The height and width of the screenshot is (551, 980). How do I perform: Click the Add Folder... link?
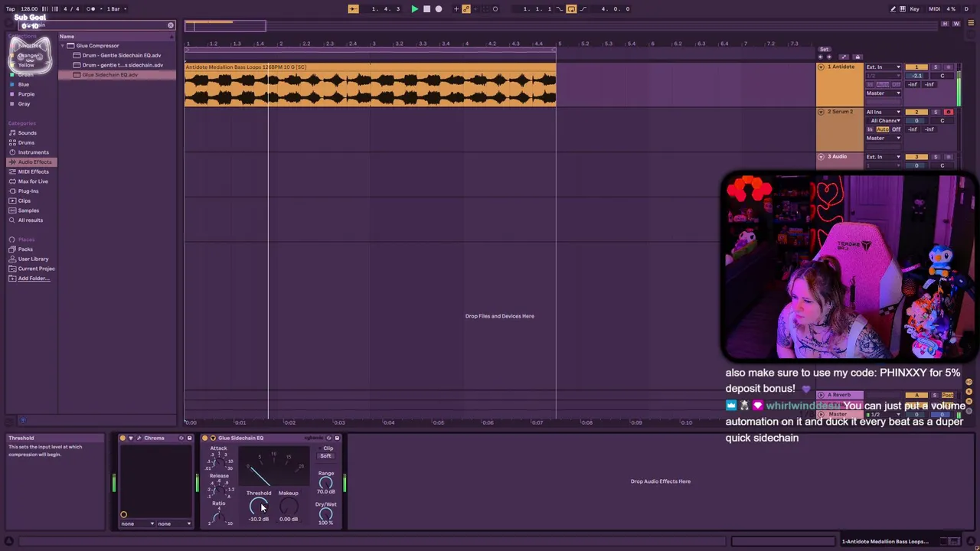click(x=34, y=279)
